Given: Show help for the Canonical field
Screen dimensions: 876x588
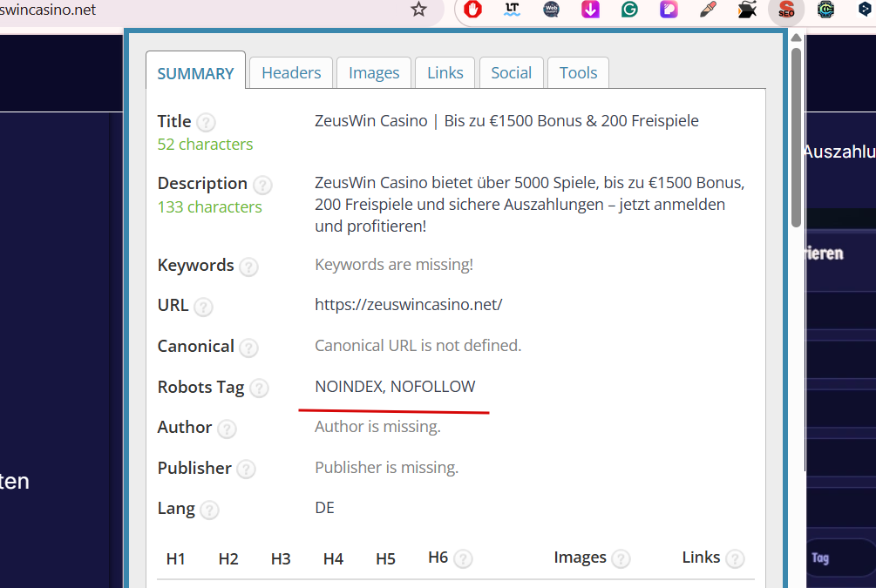Looking at the screenshot, I should point(248,348).
